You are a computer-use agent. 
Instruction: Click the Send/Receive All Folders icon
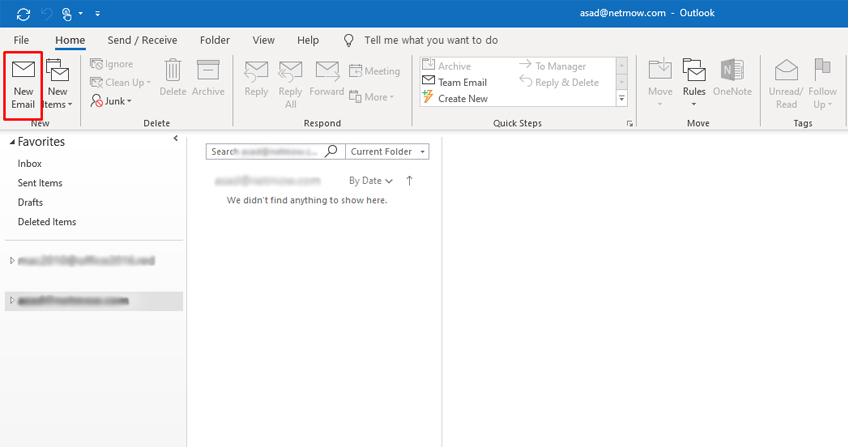tap(23, 14)
